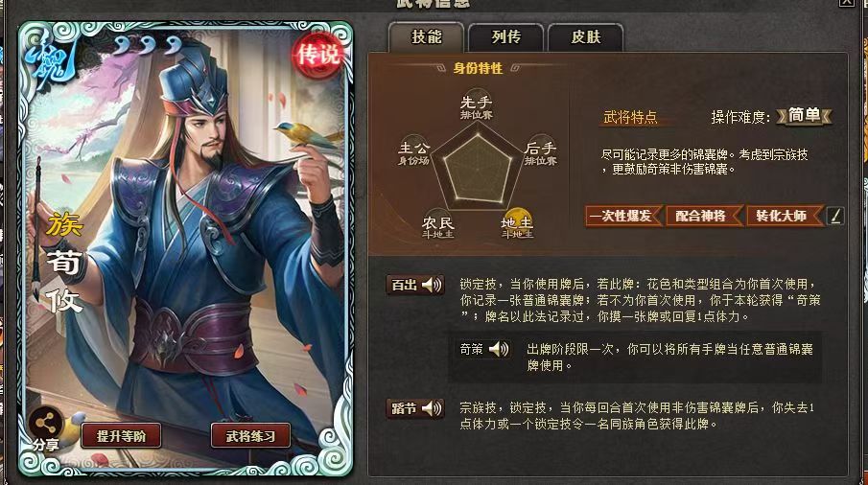Click the 荀攸 character portrait card
This screenshot has width=868, height=485.
tap(185, 249)
